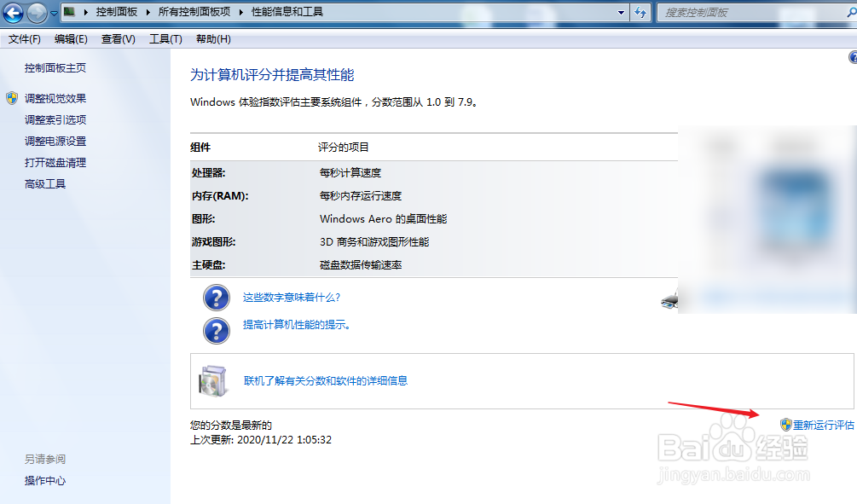This screenshot has width=857, height=504.
Task: Open 调整电源设置 link
Action: tap(55, 141)
